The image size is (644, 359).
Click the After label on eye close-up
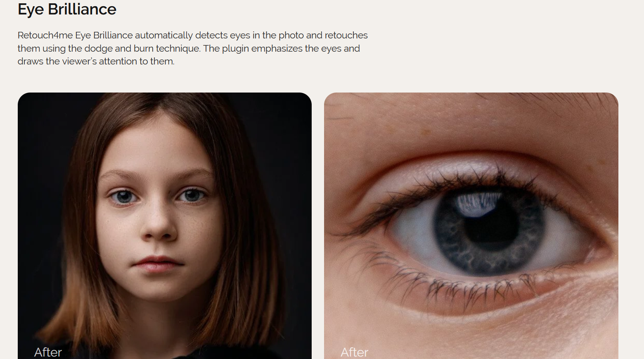(x=354, y=352)
